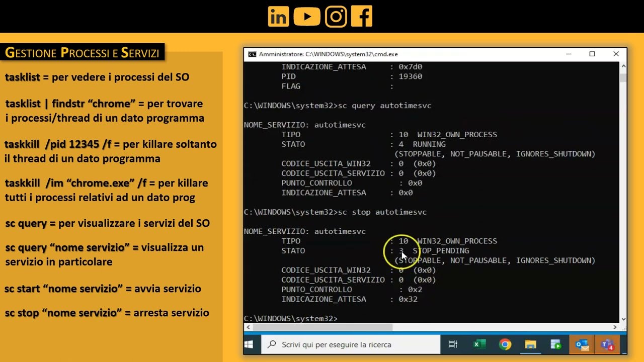Click the horizontal scrollbar thumb
Viewport: 644px width, 362px height.
point(322,327)
